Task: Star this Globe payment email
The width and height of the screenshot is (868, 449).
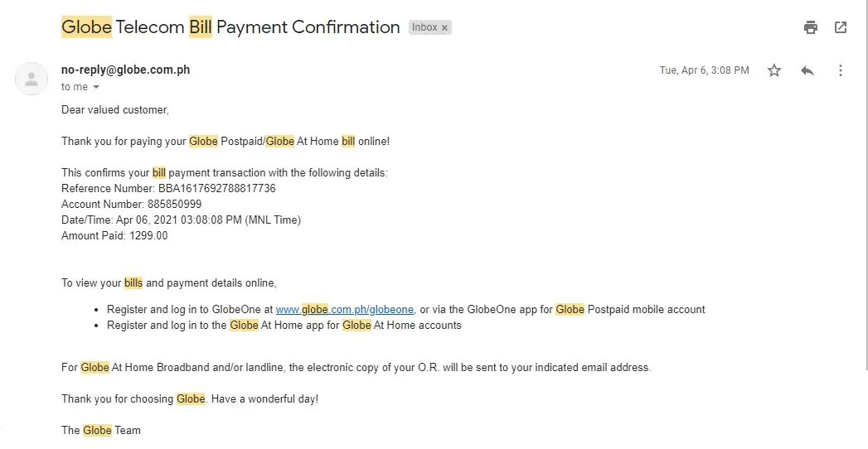Action: coord(774,70)
